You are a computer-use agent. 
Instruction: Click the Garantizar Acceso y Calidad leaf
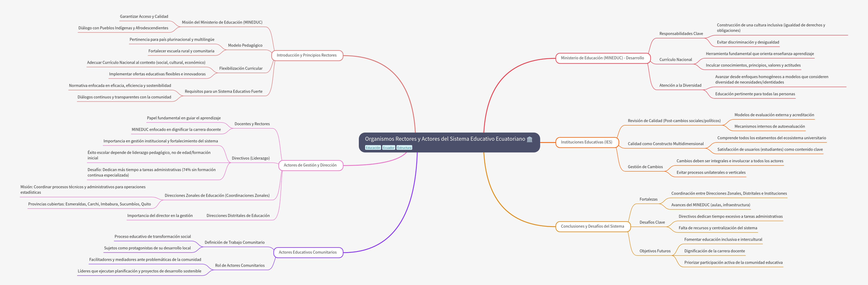(144, 17)
